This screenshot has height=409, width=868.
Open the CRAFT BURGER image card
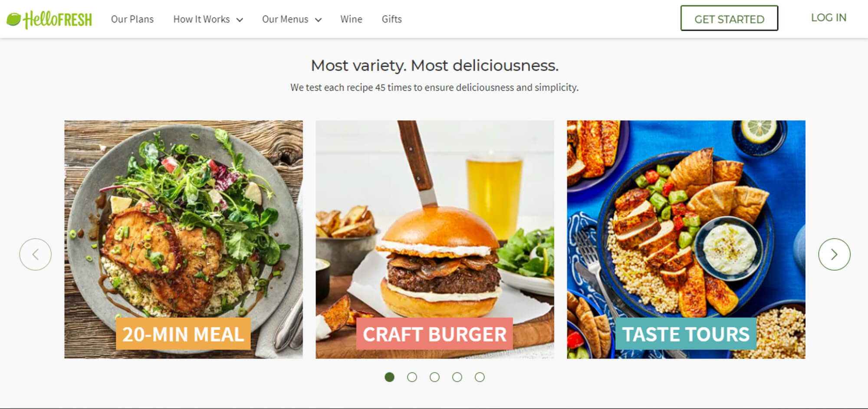click(435, 239)
